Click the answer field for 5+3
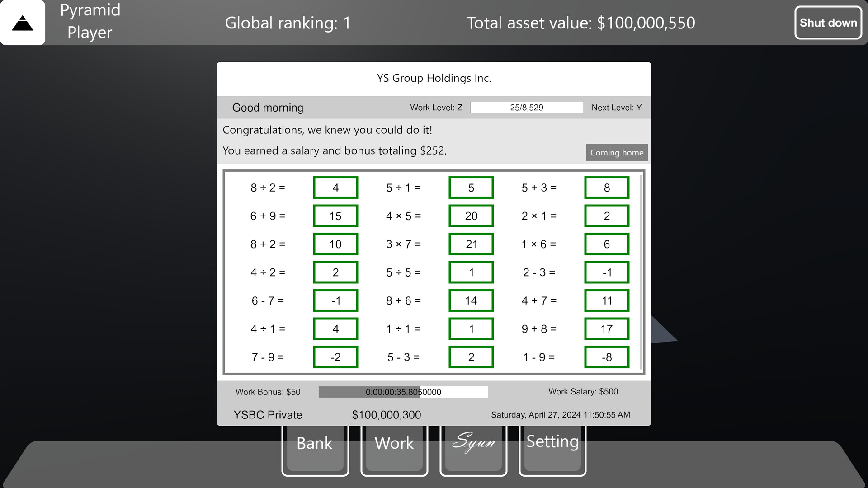This screenshot has height=488, width=868. [x=607, y=187]
